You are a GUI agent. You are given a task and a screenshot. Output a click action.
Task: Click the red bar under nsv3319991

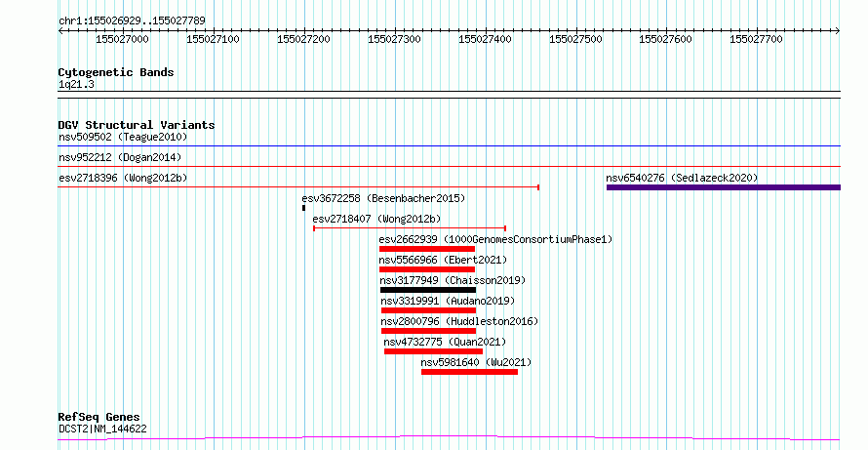click(428, 310)
